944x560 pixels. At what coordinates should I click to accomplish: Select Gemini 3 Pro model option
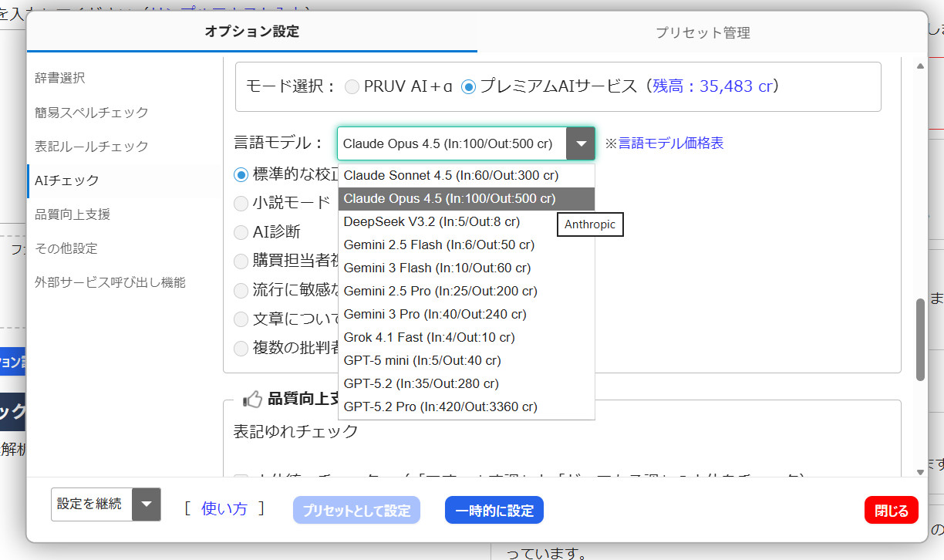click(x=435, y=314)
